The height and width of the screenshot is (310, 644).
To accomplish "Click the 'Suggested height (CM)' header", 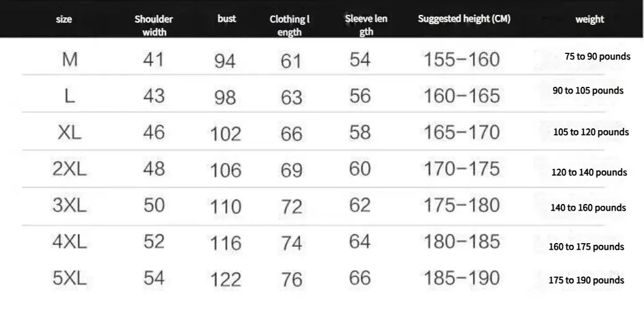I will (x=464, y=19).
